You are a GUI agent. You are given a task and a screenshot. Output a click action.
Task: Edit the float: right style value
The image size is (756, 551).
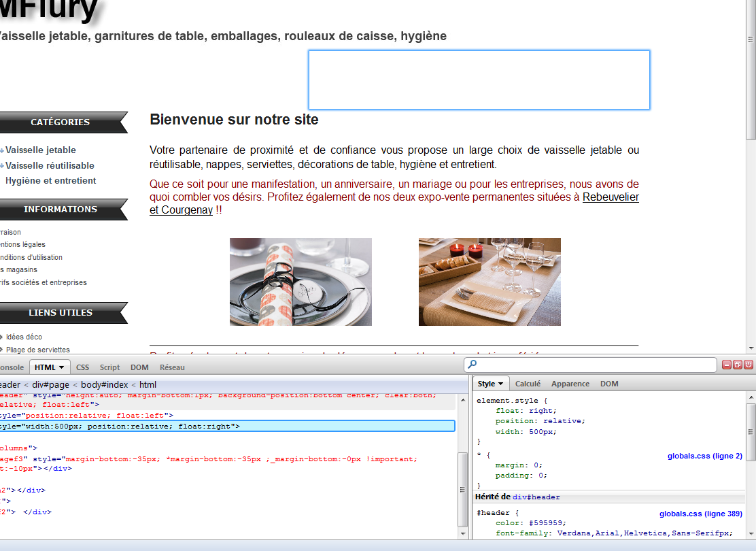point(543,411)
